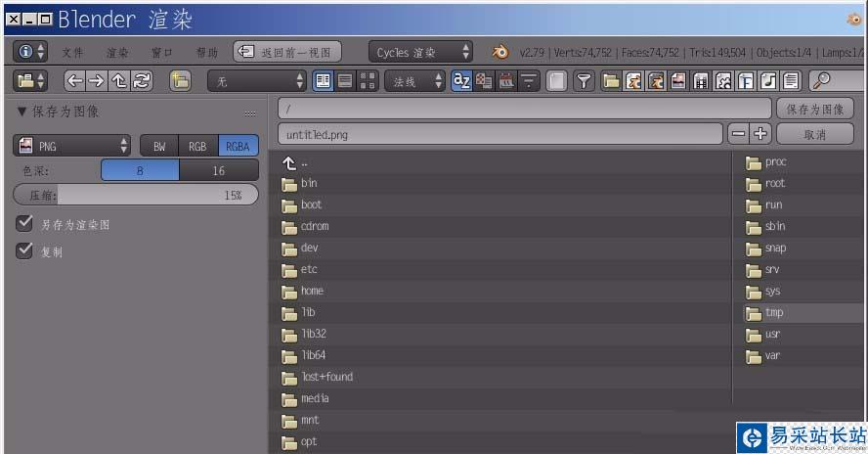Open the 文件 menu

[x=72, y=53]
